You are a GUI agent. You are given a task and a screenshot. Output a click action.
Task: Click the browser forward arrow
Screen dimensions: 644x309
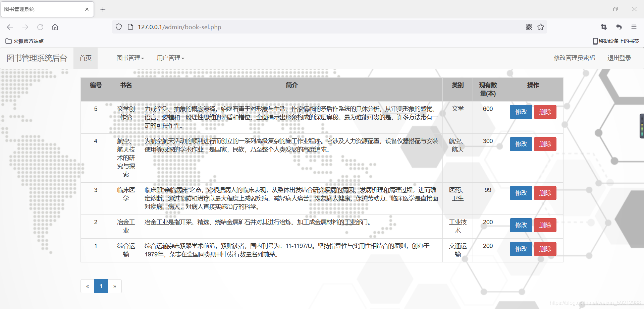[25, 27]
